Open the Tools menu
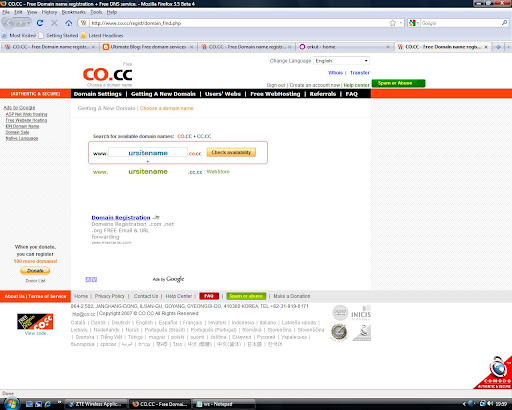Screen dimensions: 512x410 point(96,12)
